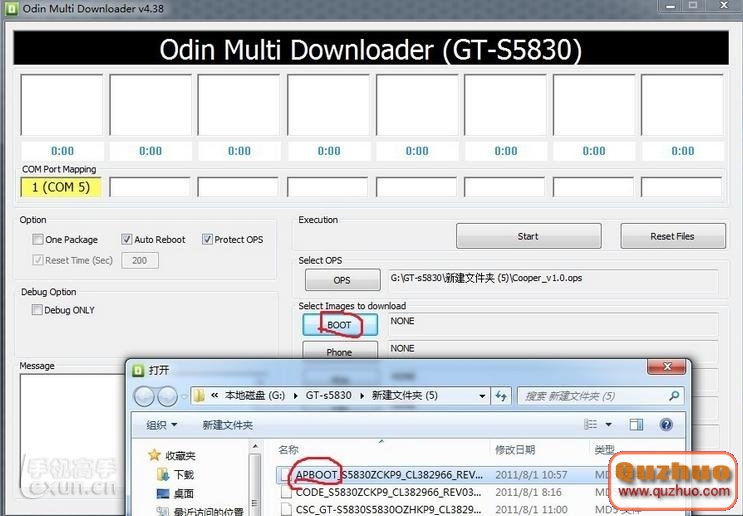Click the double chevron at the address bar start
743x516 pixels.
coord(214,395)
